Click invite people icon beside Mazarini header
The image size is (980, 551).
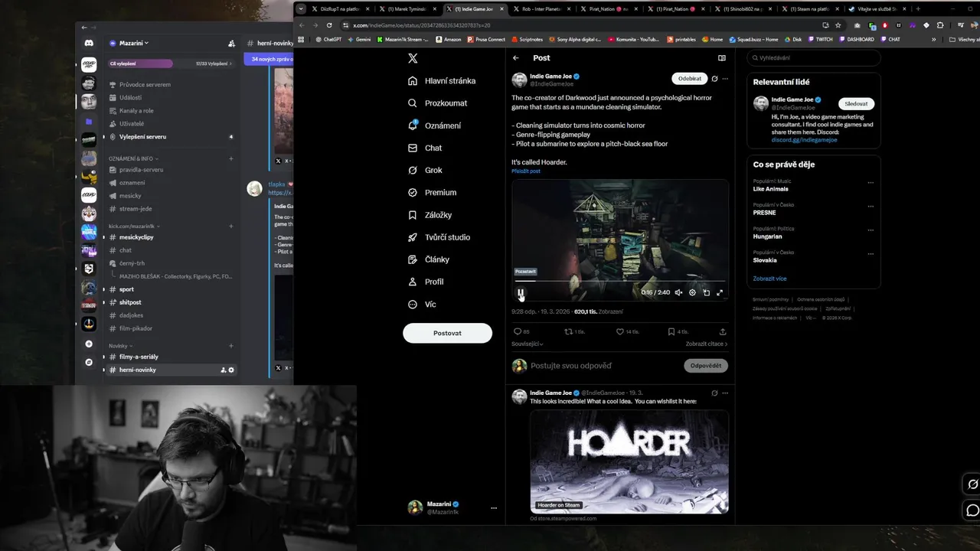click(231, 44)
